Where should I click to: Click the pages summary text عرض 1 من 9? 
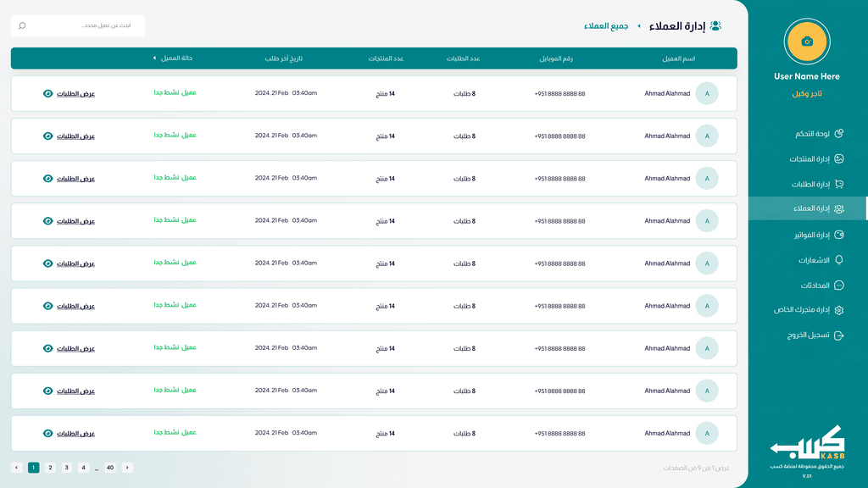(x=697, y=468)
